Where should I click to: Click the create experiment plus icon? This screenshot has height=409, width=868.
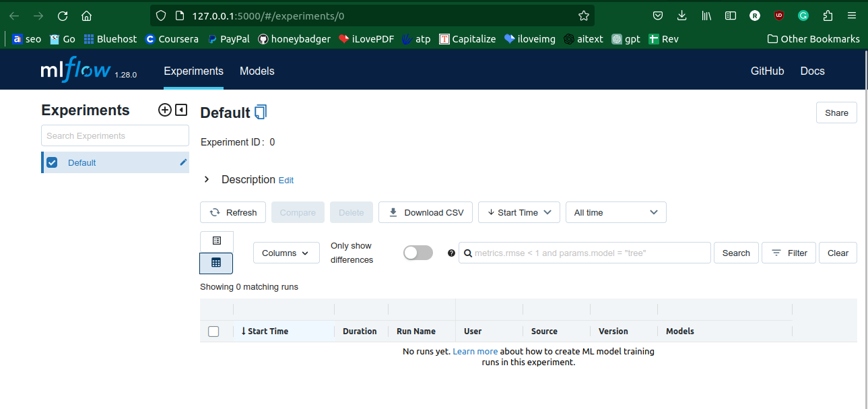[x=164, y=110]
